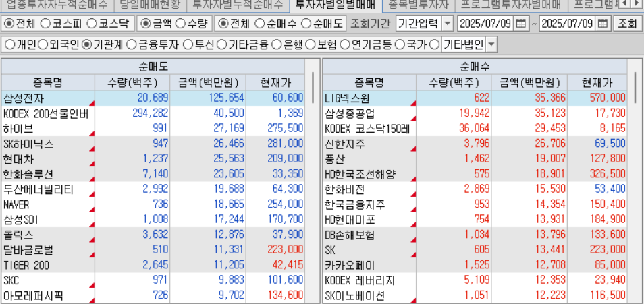Sort 순매도 table by 종목명 header
The width and height of the screenshot is (644, 304).
48,83
